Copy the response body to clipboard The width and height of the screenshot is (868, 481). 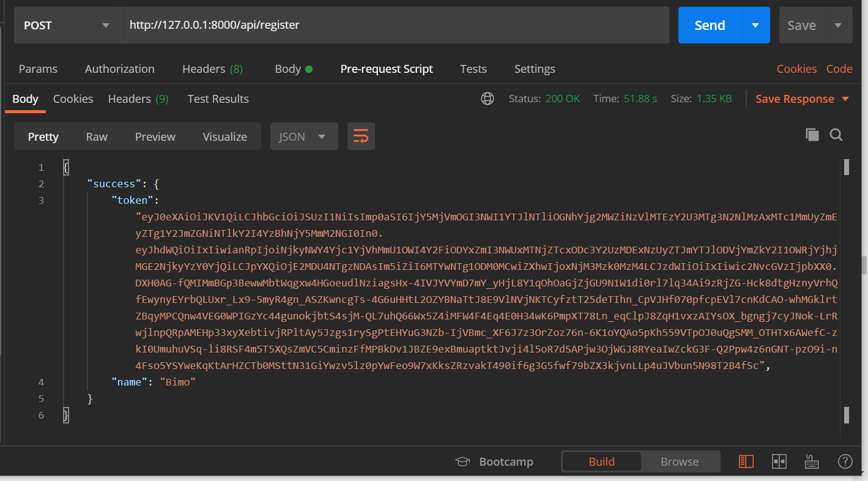(x=812, y=135)
